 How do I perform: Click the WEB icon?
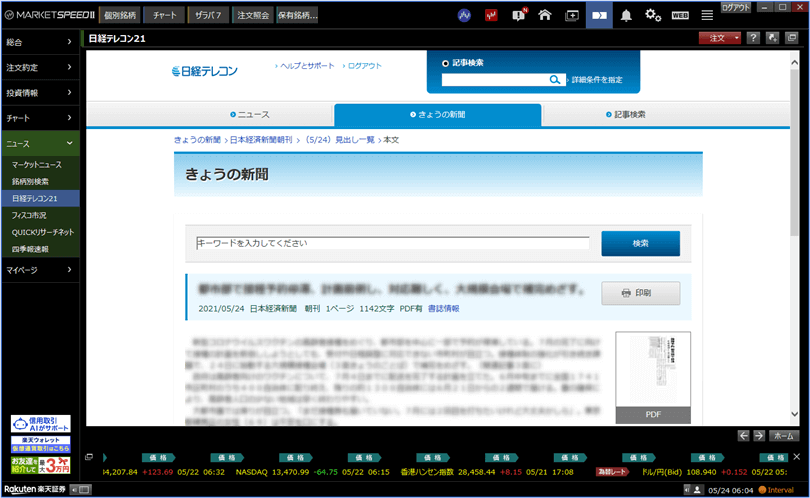[680, 15]
